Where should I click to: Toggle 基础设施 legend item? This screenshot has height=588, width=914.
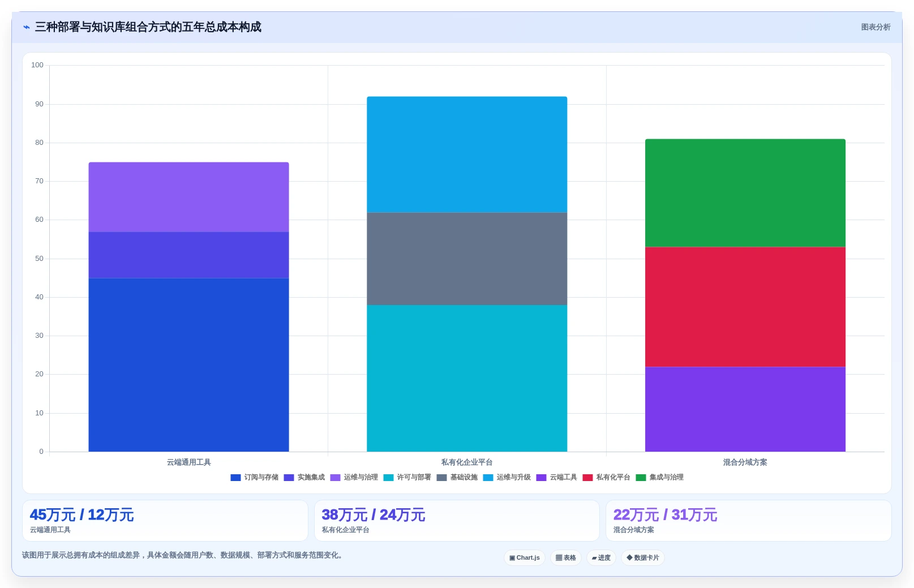pyautogui.click(x=457, y=478)
